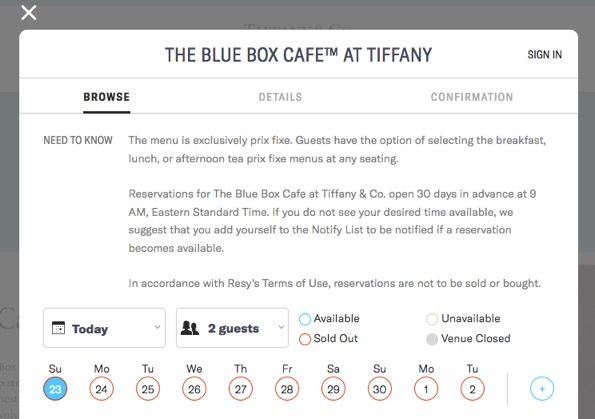Open the 2 guests dropdown
Image resolution: width=595 pixels, height=419 pixels.
(232, 328)
